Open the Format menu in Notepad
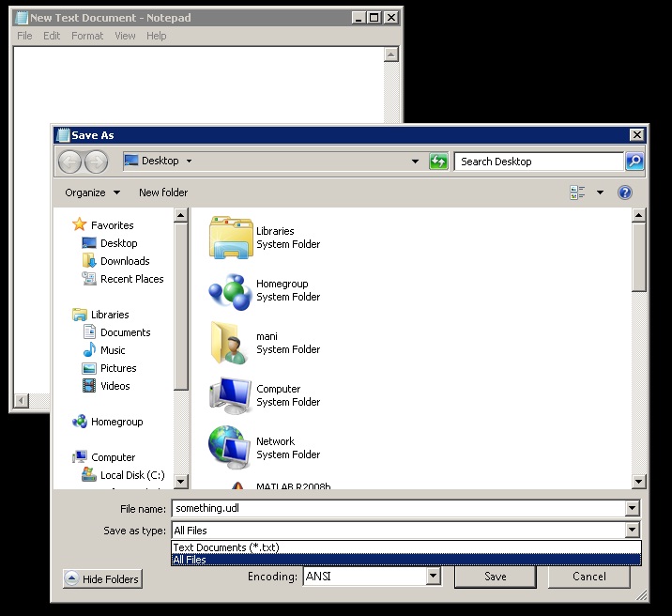This screenshot has width=672, height=616. tap(87, 36)
